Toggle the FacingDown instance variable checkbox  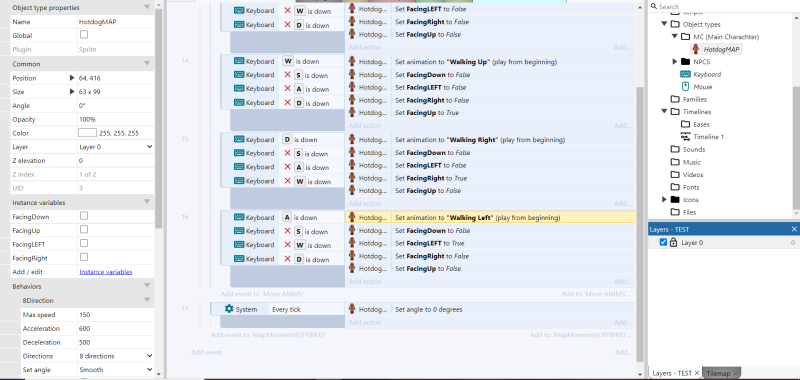(x=84, y=216)
